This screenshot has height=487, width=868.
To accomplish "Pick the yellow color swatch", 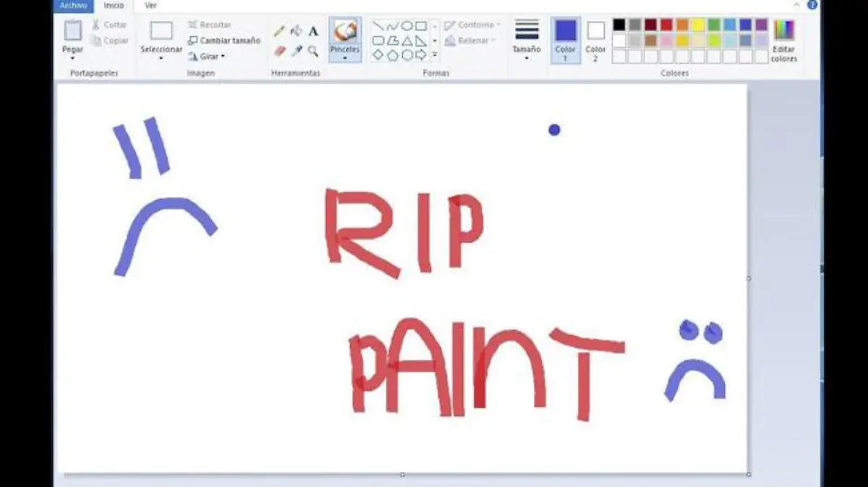I will click(x=698, y=25).
